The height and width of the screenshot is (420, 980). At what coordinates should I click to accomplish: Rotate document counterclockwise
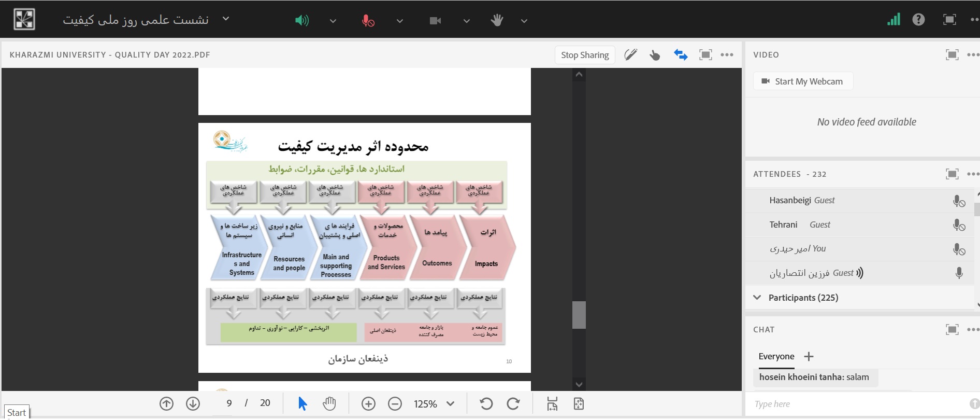click(486, 403)
